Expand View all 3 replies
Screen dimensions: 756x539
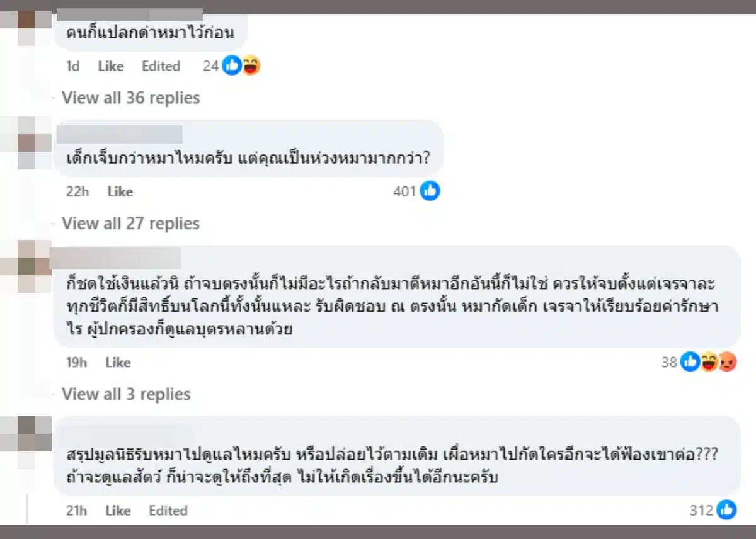(x=126, y=394)
